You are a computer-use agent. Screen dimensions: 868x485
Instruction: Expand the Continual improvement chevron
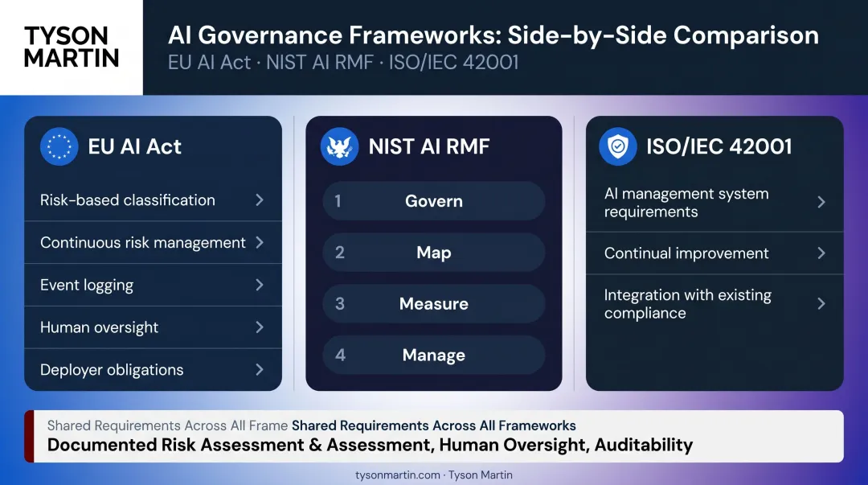(821, 253)
